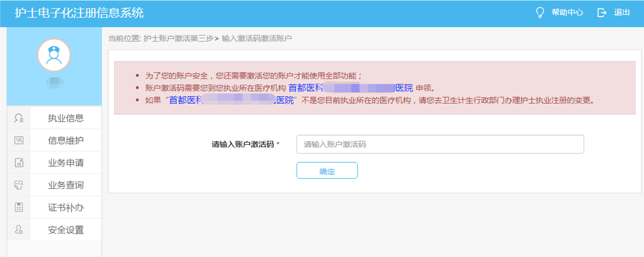Image resolution: width=644 pixels, height=257 pixels.
Task: Click the 业务查询 search icon
Action: 19,185
